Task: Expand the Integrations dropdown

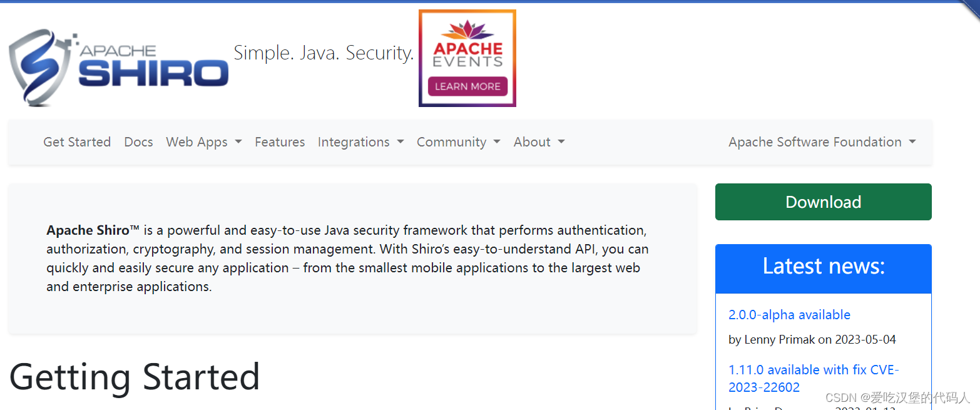Action: point(361,141)
